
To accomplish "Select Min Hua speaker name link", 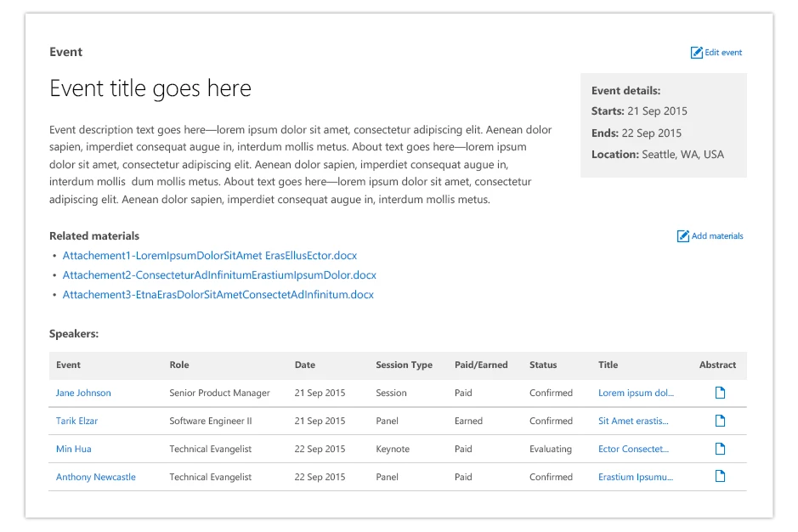I will [x=74, y=450].
